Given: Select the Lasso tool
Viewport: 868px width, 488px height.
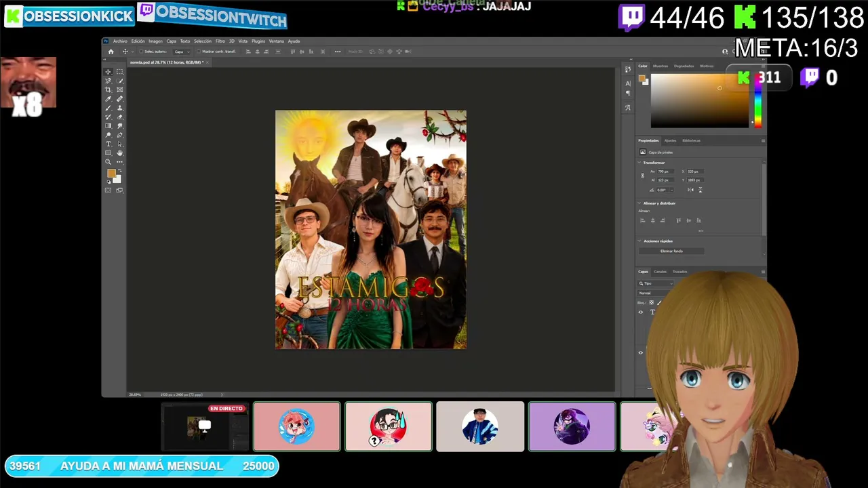Looking at the screenshot, I should (x=108, y=81).
